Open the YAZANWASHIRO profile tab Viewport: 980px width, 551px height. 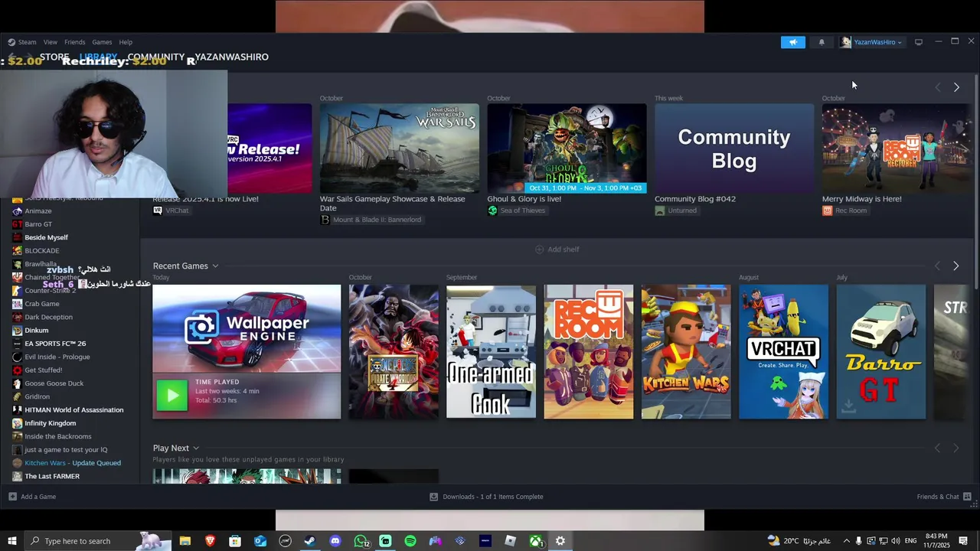coord(231,57)
